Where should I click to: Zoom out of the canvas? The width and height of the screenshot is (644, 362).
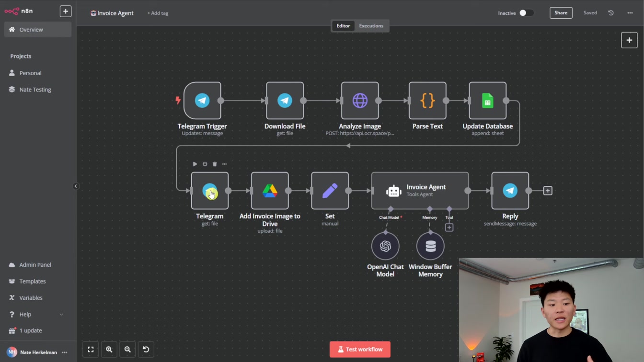tap(127, 350)
